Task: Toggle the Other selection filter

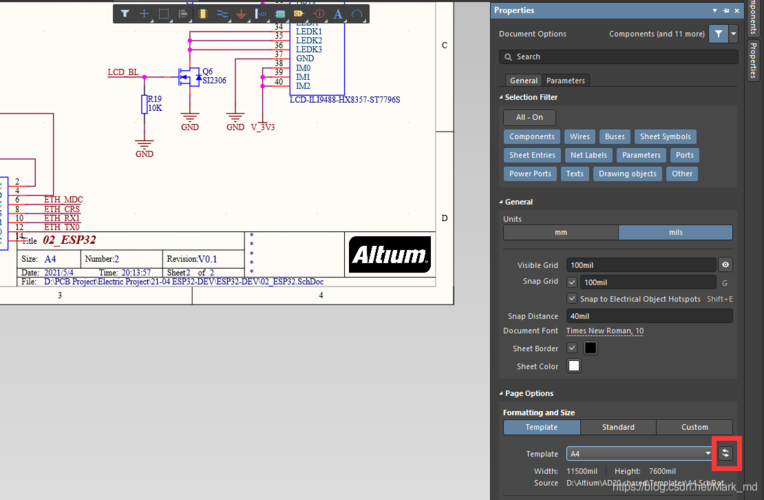Action: coord(682,173)
